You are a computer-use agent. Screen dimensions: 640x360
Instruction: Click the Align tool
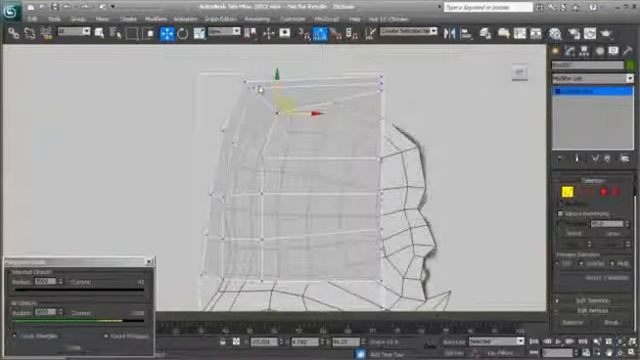pyautogui.click(x=466, y=33)
